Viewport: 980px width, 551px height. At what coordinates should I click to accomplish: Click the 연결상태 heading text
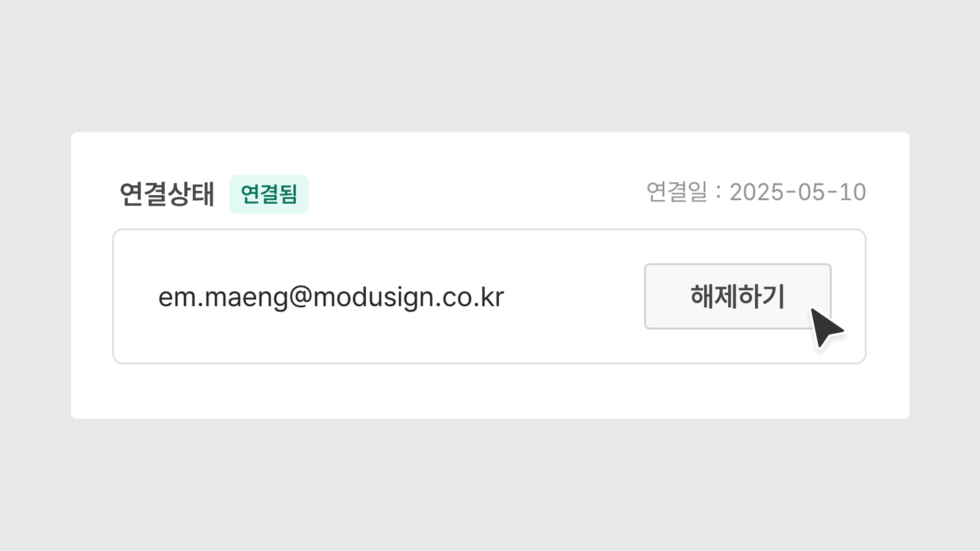point(167,194)
